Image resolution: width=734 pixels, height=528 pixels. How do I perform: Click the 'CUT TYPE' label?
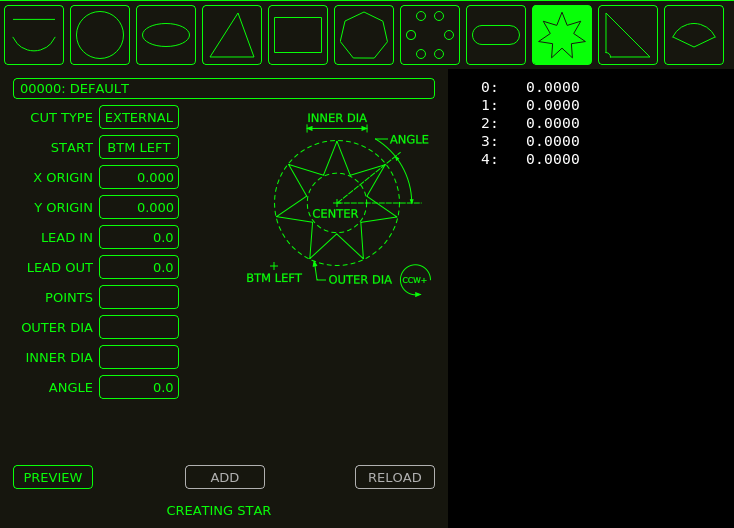click(x=61, y=117)
